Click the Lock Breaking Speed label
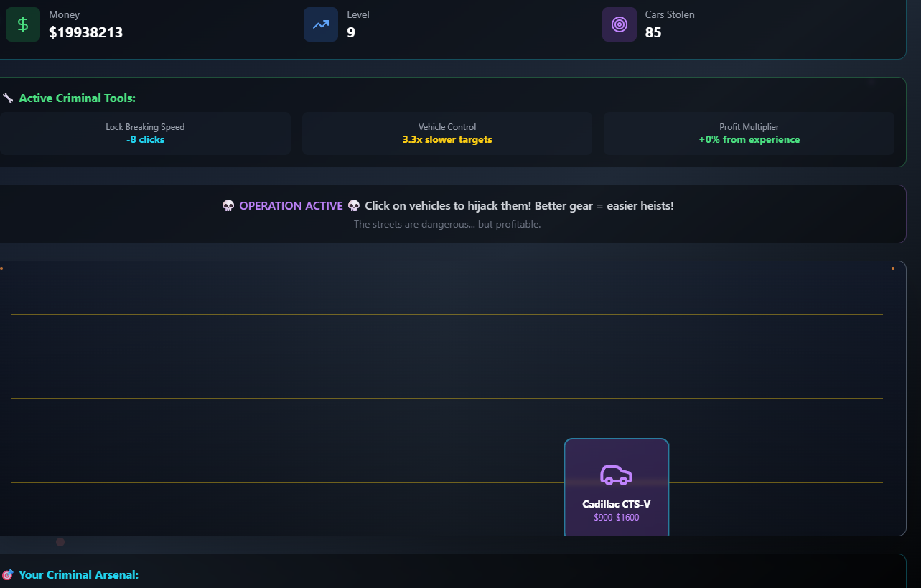The width and height of the screenshot is (921, 588). (x=145, y=127)
